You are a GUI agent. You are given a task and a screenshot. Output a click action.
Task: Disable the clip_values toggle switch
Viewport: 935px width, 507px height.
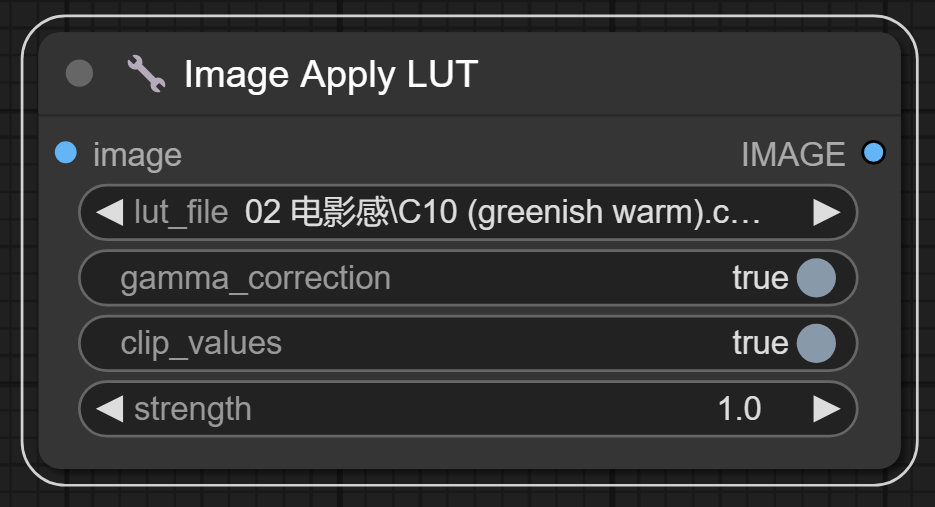click(x=815, y=343)
